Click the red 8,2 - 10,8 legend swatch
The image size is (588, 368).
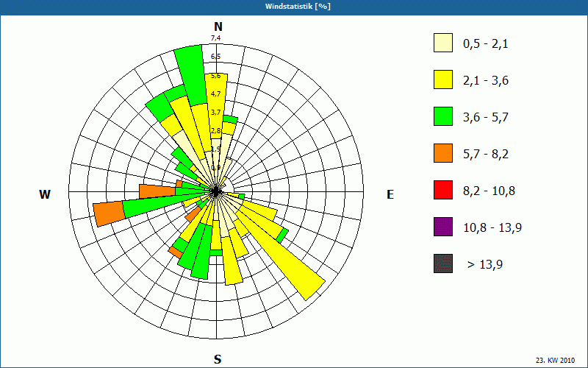[443, 190]
